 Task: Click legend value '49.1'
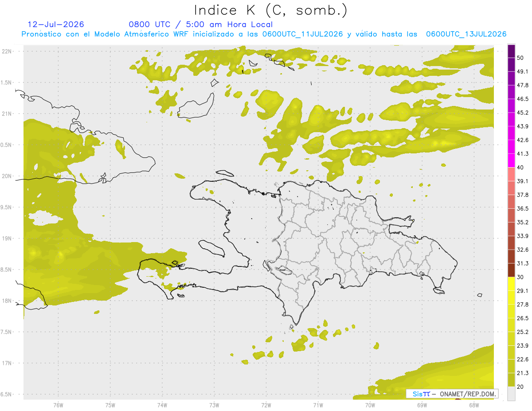tap(523, 71)
